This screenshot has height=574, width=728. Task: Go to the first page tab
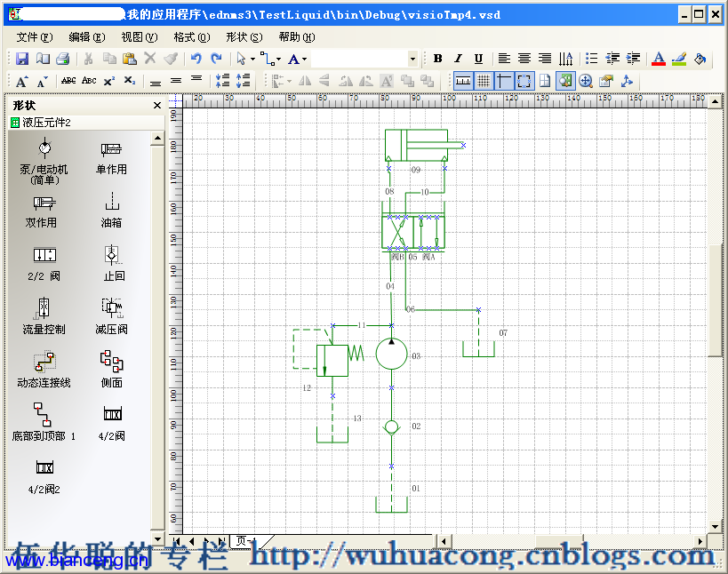point(176,540)
